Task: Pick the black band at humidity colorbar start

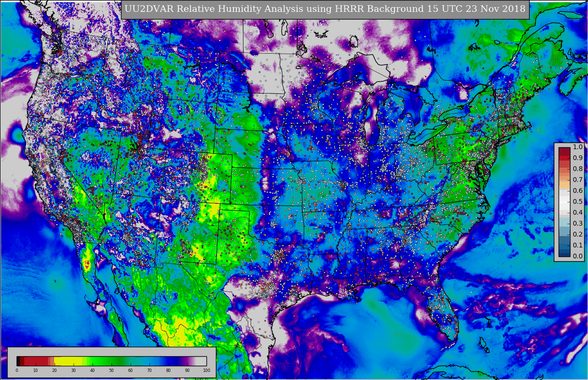Action: click(x=18, y=361)
